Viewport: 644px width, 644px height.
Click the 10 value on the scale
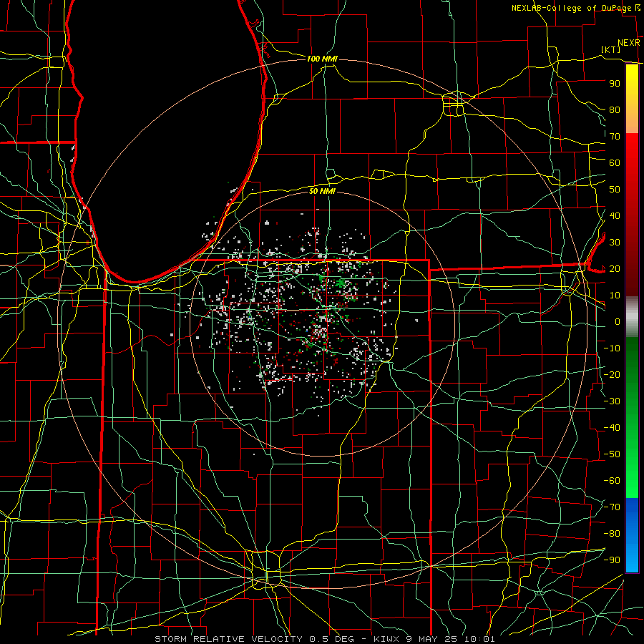coord(615,296)
